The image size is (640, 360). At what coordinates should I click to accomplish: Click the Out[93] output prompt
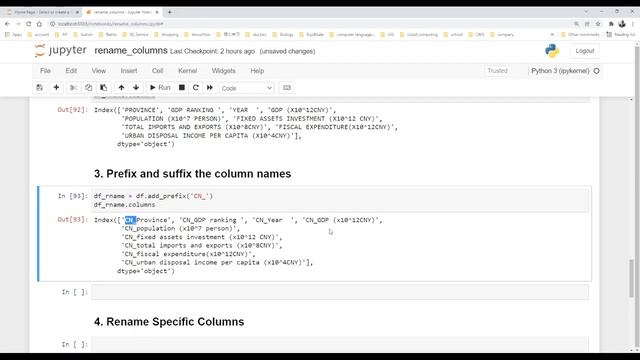(73, 220)
